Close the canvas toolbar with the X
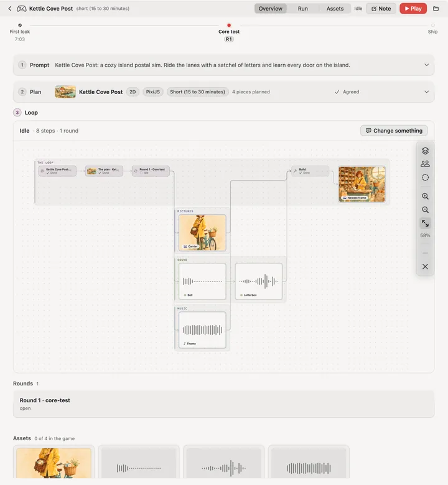 tap(425, 266)
